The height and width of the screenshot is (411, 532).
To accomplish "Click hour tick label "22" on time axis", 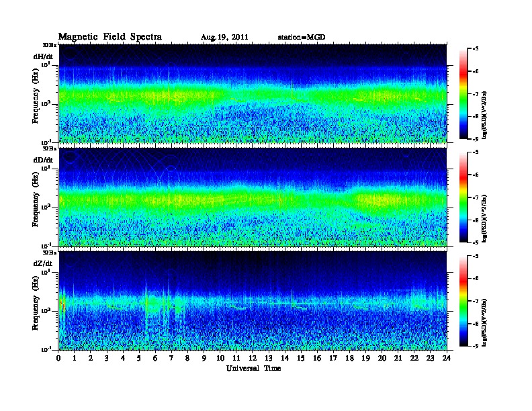I will [x=414, y=359].
